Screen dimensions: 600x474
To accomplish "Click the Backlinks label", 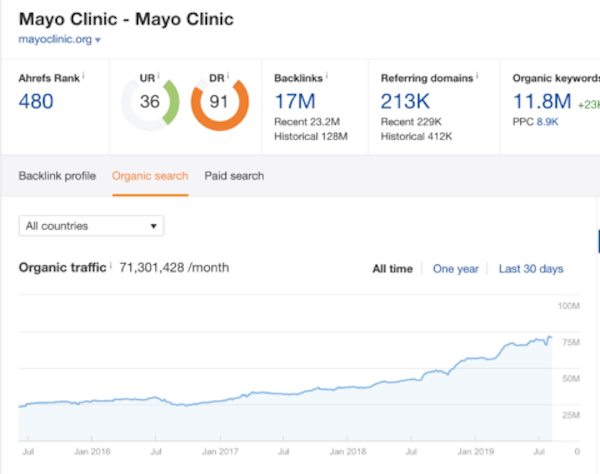I will [298, 78].
